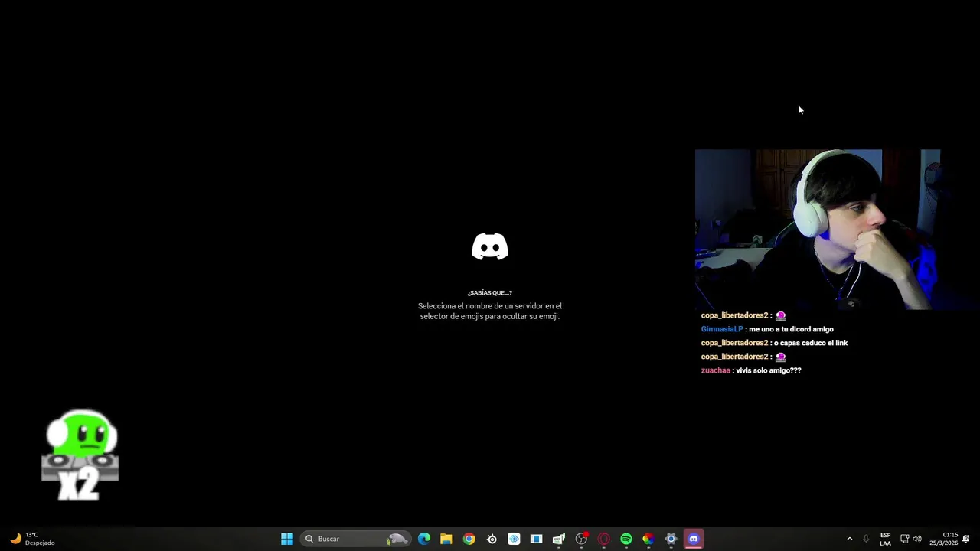Open the Windows Start menu
The width and height of the screenshot is (980, 551).
pos(287,539)
